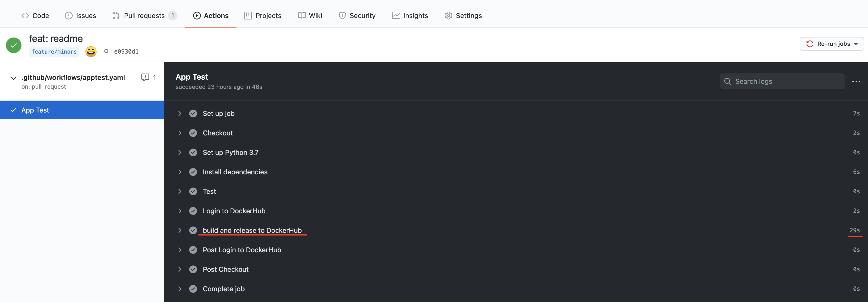Click the annotations comment icon beside apptest.yaml

click(x=145, y=77)
